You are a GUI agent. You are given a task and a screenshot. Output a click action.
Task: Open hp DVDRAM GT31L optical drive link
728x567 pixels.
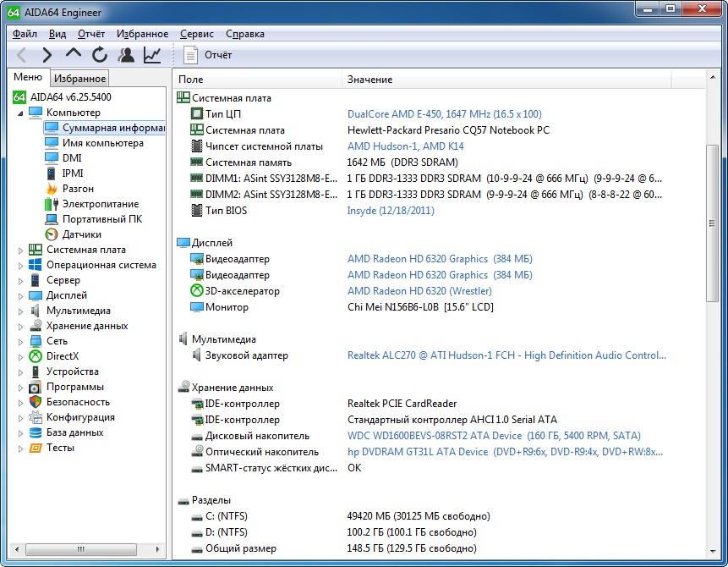click(505, 452)
